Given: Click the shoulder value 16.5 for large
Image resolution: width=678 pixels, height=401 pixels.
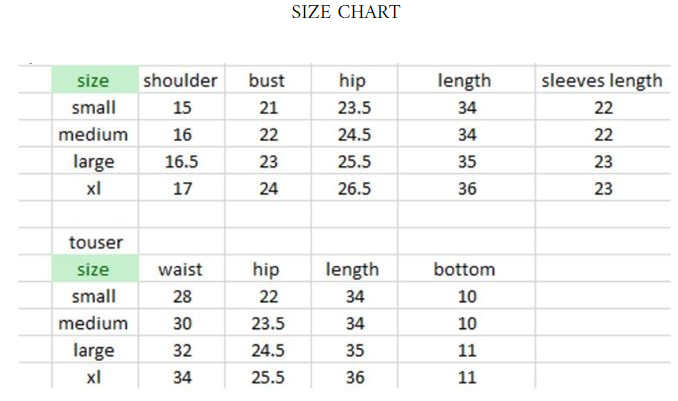Looking at the screenshot, I should click(181, 162).
